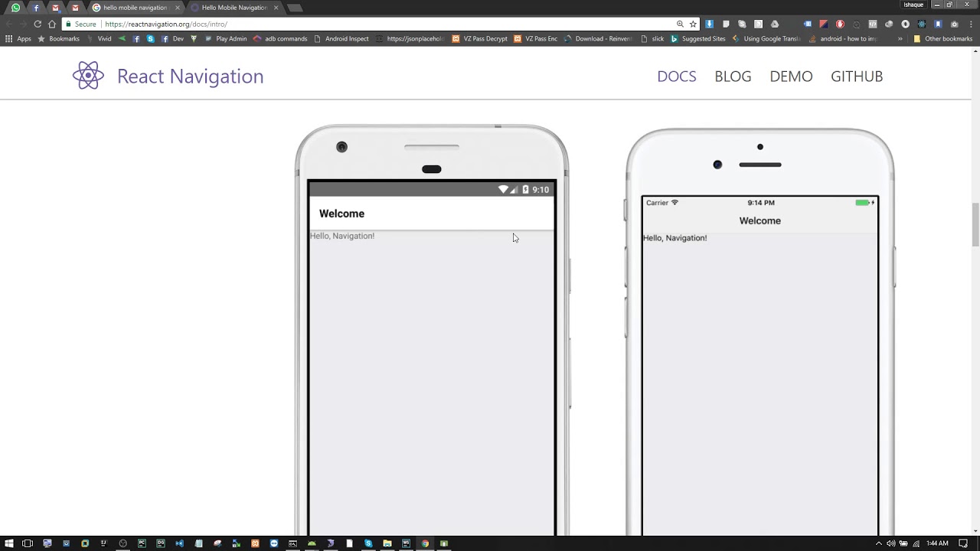Open the Windows Start menu
Image resolution: width=980 pixels, height=551 pixels.
pos(8,543)
